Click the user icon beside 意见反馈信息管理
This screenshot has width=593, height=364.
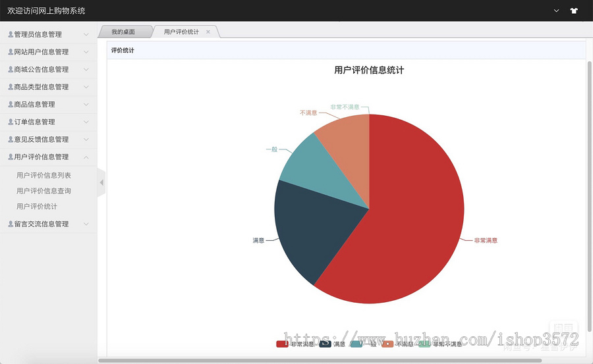[11, 139]
